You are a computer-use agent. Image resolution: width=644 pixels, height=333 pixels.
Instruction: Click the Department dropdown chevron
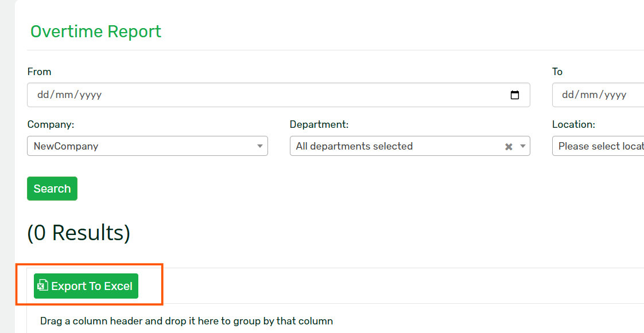pyautogui.click(x=522, y=146)
